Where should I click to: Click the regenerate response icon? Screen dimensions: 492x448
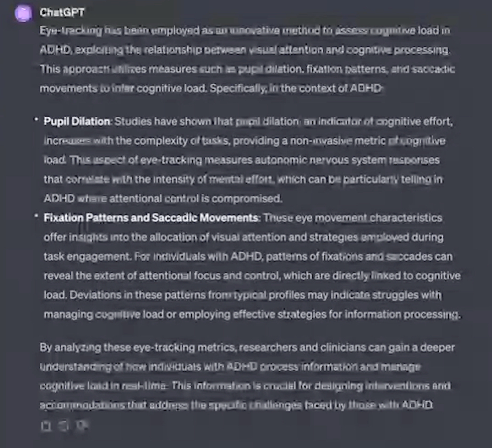click(x=64, y=426)
